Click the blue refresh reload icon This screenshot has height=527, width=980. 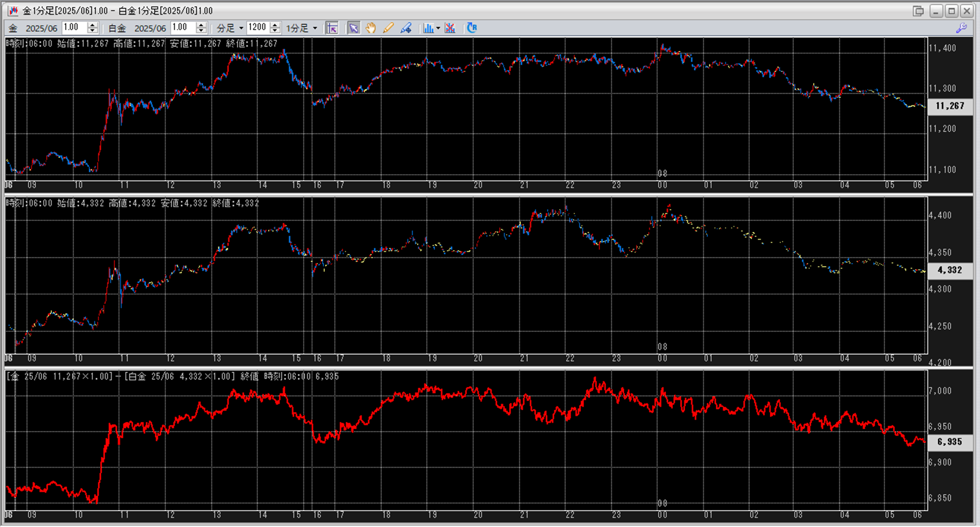[x=472, y=28]
